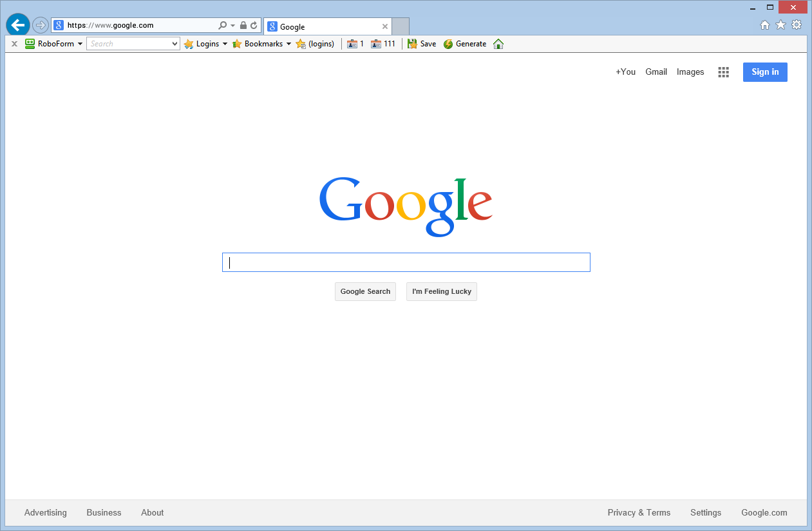This screenshot has height=531, width=812.
Task: Minimize the browser window
Action: coord(752,7)
